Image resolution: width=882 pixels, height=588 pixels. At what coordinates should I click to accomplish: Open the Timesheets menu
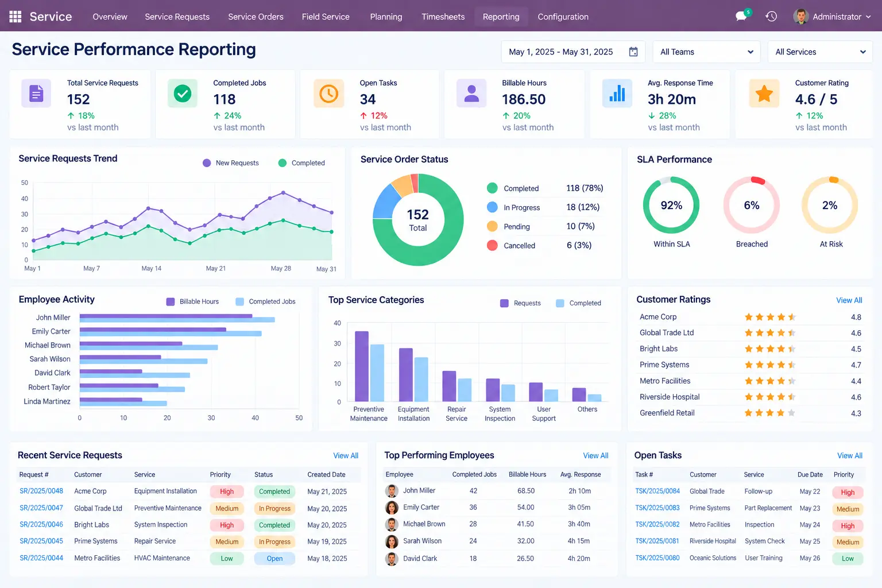pyautogui.click(x=443, y=17)
